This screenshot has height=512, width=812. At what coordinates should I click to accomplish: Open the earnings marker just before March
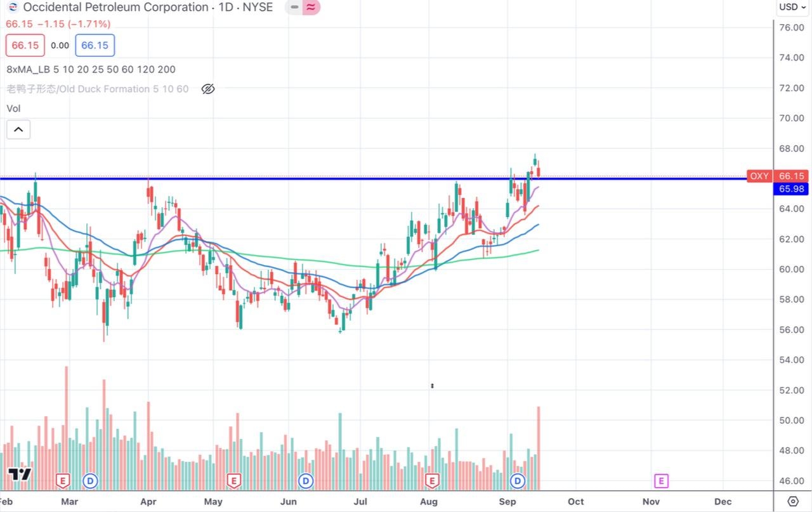pos(63,481)
